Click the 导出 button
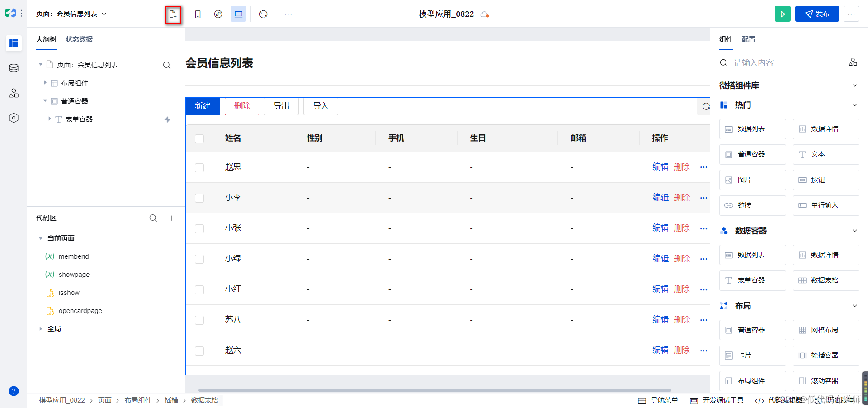Viewport: 868px width, 408px height. [x=281, y=106]
